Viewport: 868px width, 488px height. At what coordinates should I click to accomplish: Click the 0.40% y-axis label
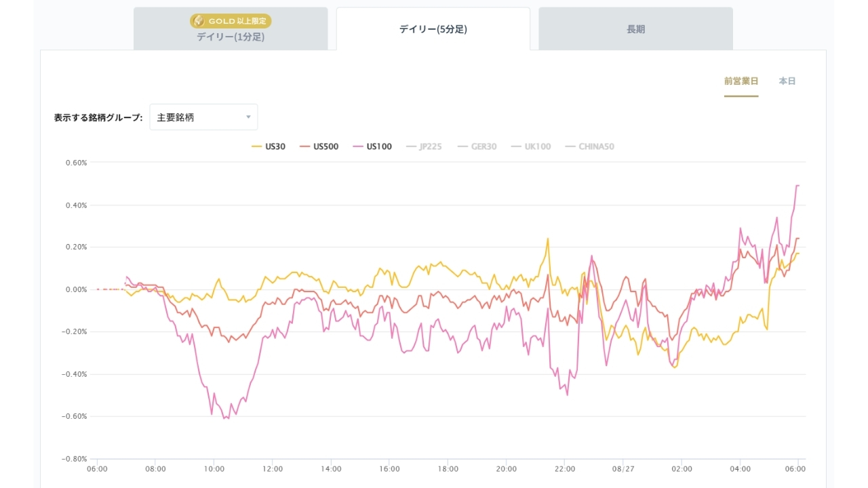[77, 205]
